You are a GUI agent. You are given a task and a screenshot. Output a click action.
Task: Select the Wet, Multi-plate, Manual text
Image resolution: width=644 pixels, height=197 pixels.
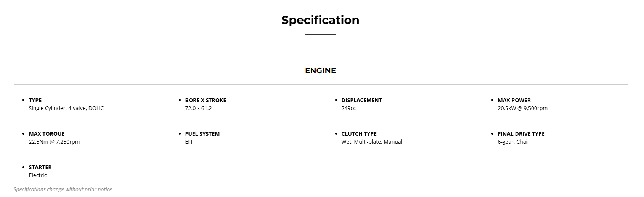pos(372,142)
